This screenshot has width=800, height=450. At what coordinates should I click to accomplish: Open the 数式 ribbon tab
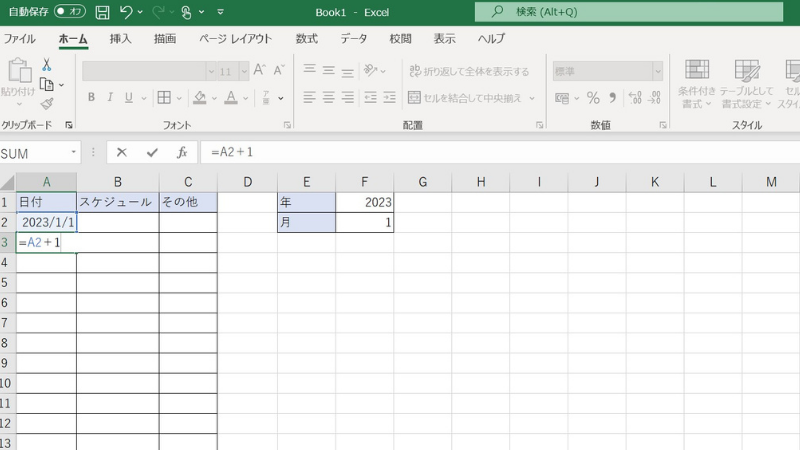pyautogui.click(x=306, y=38)
